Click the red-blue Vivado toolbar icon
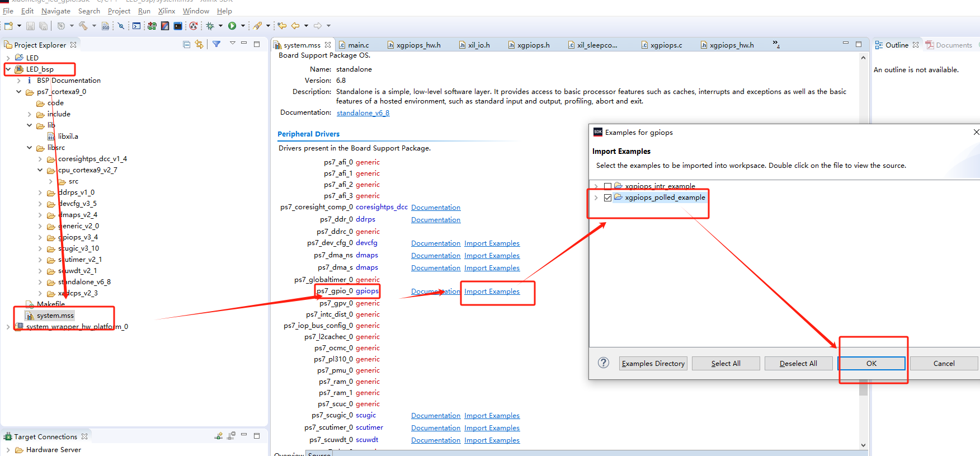Viewport: 980px width, 456px height. [165, 26]
